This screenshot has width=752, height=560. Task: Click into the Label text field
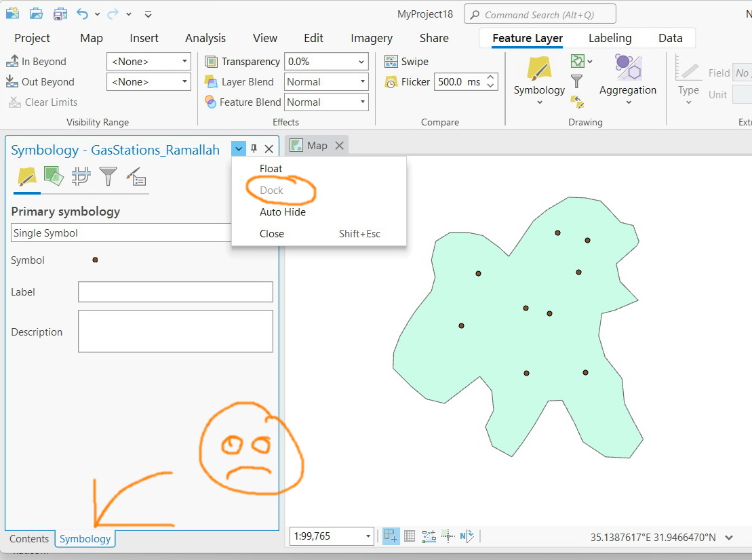[x=176, y=292]
